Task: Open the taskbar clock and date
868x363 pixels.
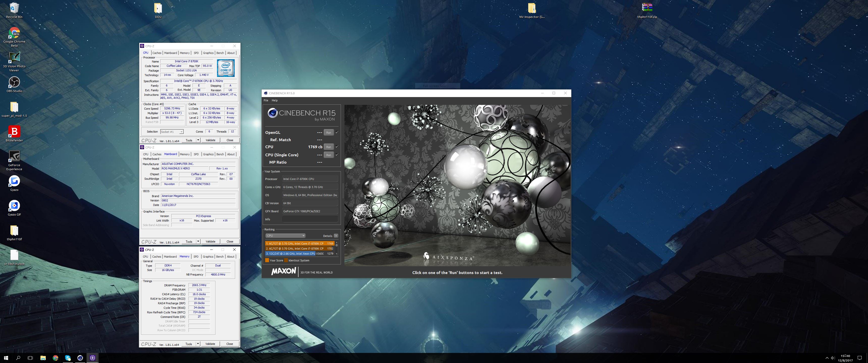Action: 846,358
